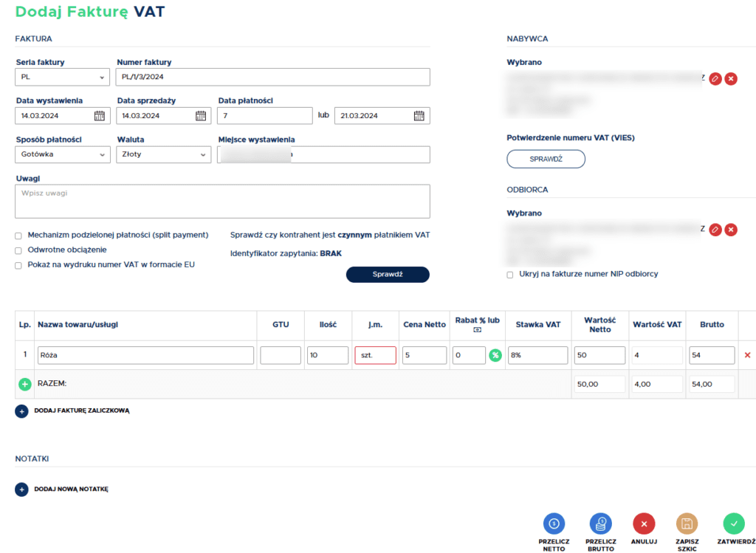Edit the selected Nabywca with pencil icon
The image size is (756, 553).
click(715, 78)
